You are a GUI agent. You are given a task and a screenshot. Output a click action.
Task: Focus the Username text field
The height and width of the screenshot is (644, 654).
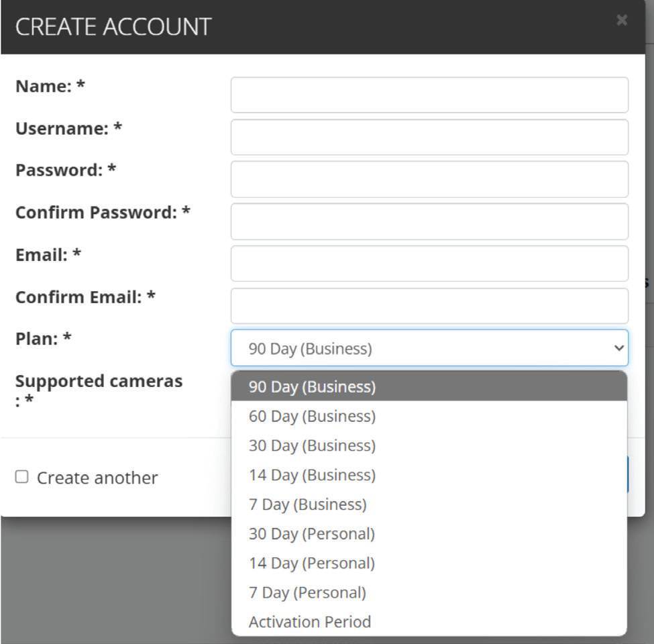click(x=429, y=136)
